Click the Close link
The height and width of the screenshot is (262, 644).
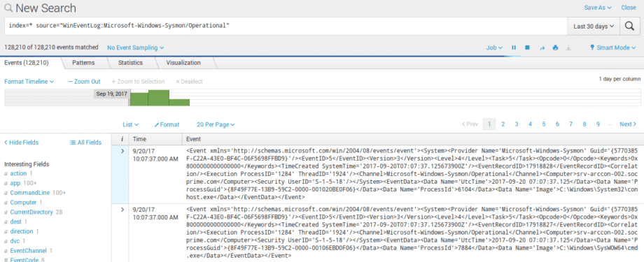click(629, 8)
